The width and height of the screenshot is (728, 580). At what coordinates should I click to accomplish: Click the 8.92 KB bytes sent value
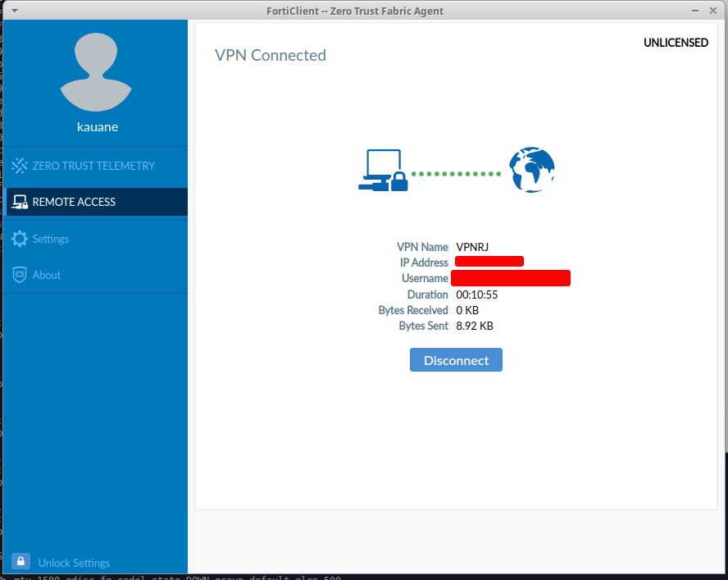475,326
